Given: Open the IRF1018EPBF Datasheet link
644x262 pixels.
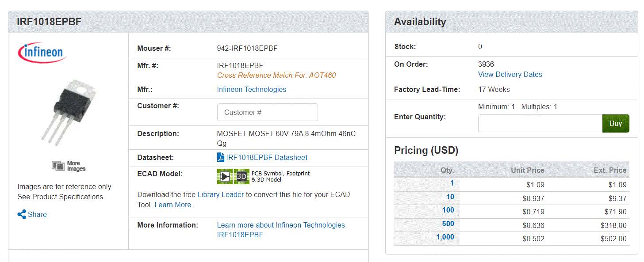Looking at the screenshot, I should click(267, 157).
